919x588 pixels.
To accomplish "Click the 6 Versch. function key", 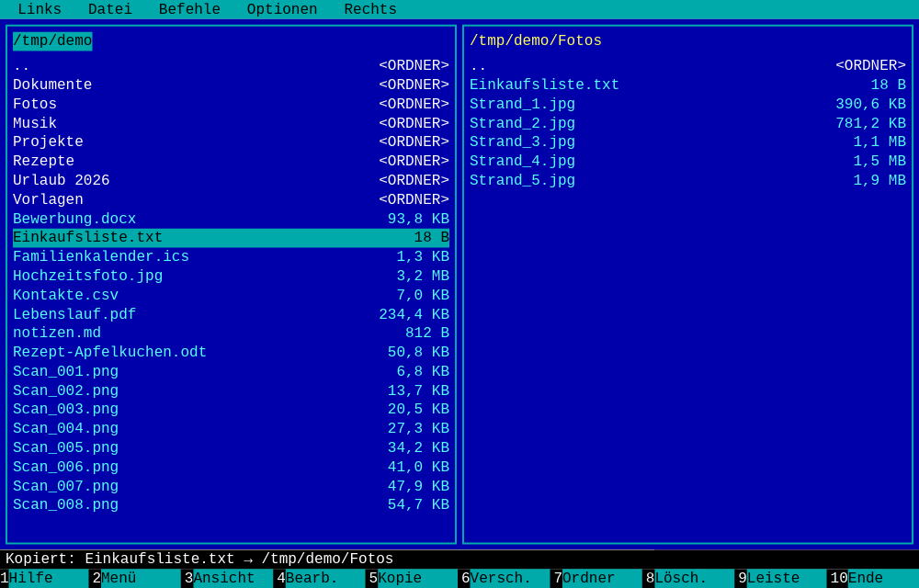I will (x=504, y=578).
